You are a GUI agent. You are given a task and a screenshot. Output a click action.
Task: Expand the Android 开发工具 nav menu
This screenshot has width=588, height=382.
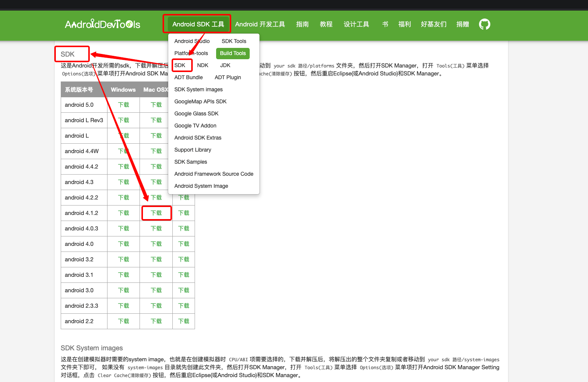(x=260, y=24)
